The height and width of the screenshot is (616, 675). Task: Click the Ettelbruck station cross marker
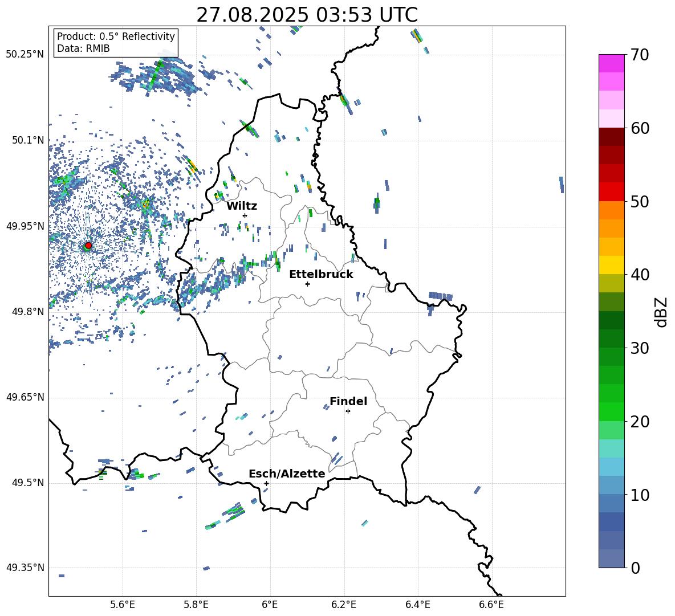[307, 284]
